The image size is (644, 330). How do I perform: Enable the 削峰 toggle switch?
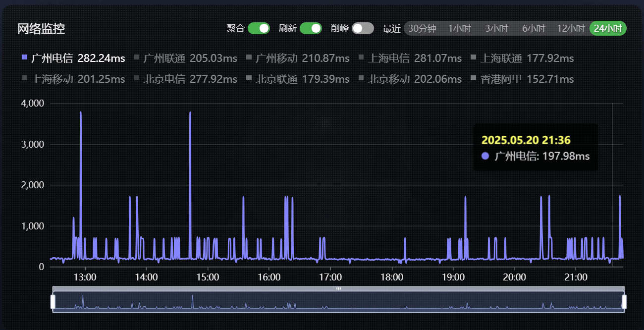point(363,28)
